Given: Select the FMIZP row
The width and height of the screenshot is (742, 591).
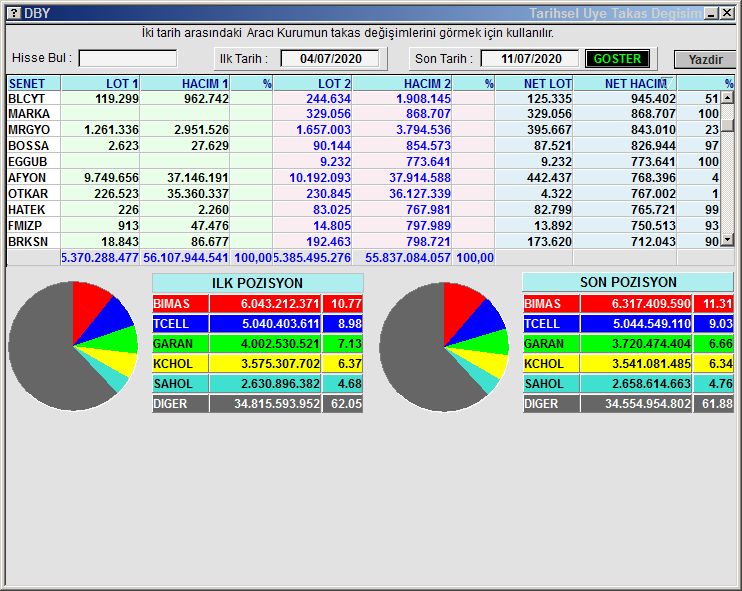Looking at the screenshot, I should click(x=363, y=226).
